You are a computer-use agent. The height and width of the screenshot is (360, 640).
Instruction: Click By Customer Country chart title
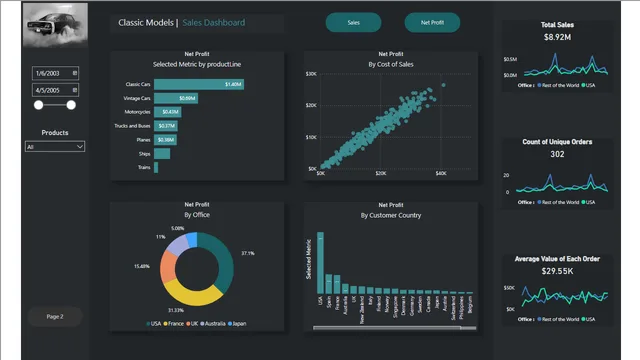(391, 216)
